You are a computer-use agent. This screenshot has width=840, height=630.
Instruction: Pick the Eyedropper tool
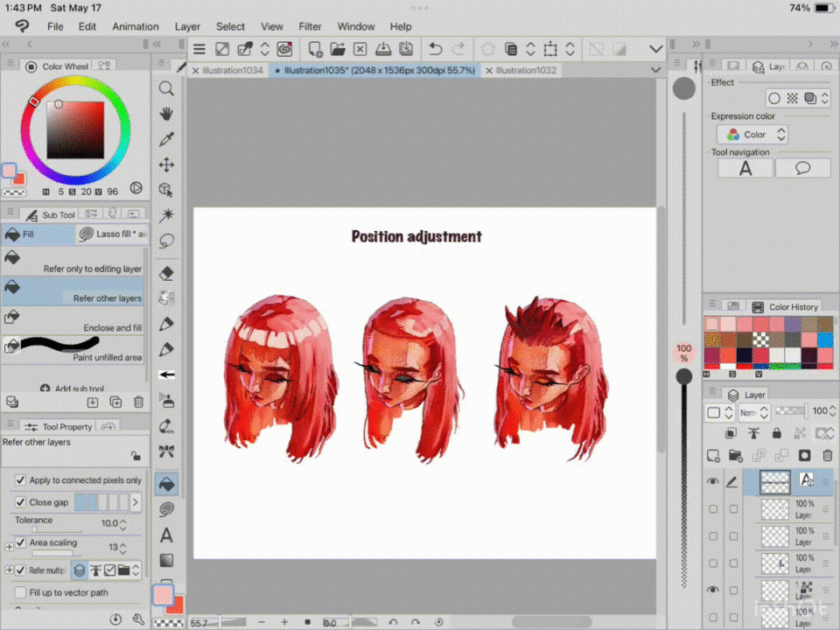[x=166, y=139]
